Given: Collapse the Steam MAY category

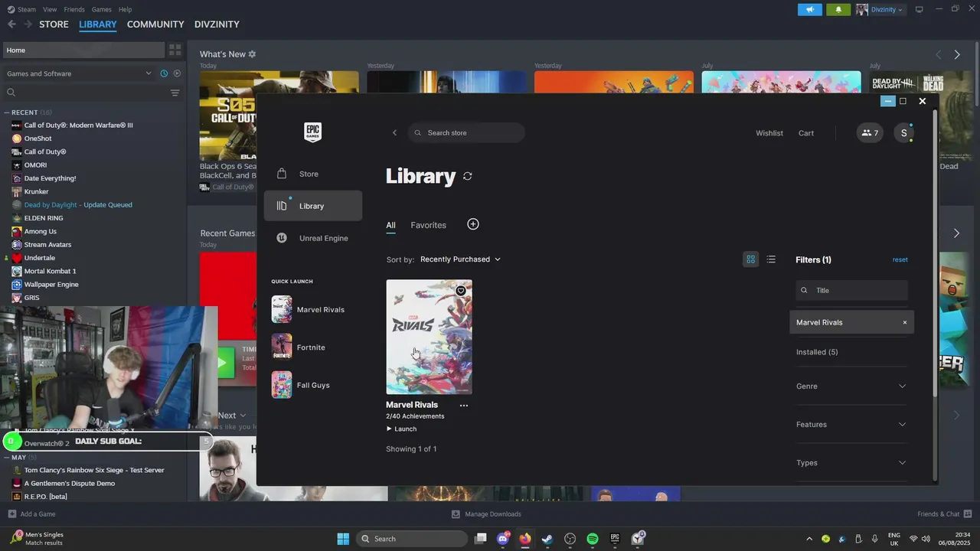Looking at the screenshot, I should click(x=8, y=458).
